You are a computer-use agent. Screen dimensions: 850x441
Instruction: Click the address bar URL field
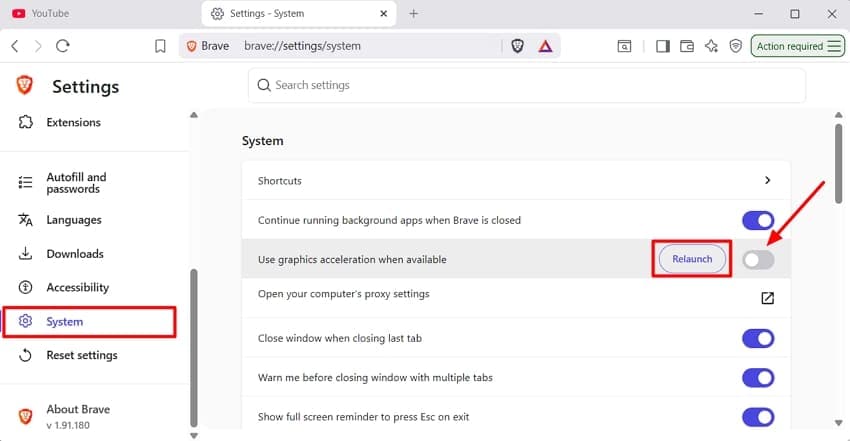click(369, 46)
